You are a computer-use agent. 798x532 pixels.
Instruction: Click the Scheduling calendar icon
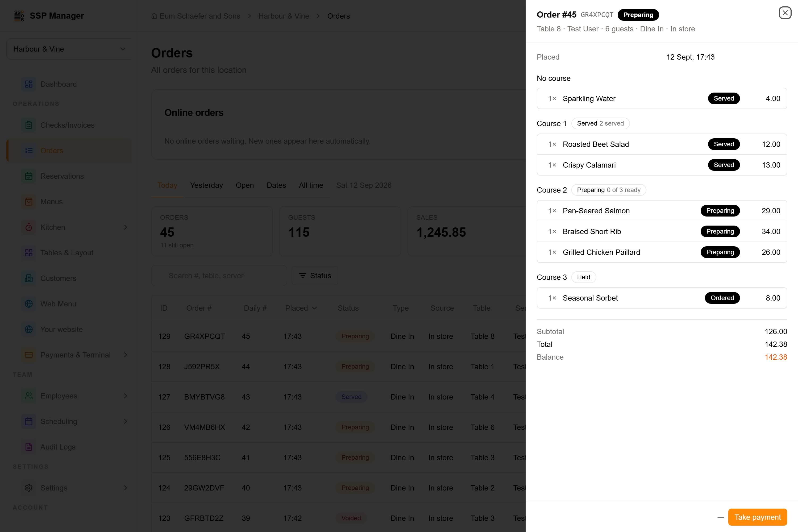(x=29, y=421)
